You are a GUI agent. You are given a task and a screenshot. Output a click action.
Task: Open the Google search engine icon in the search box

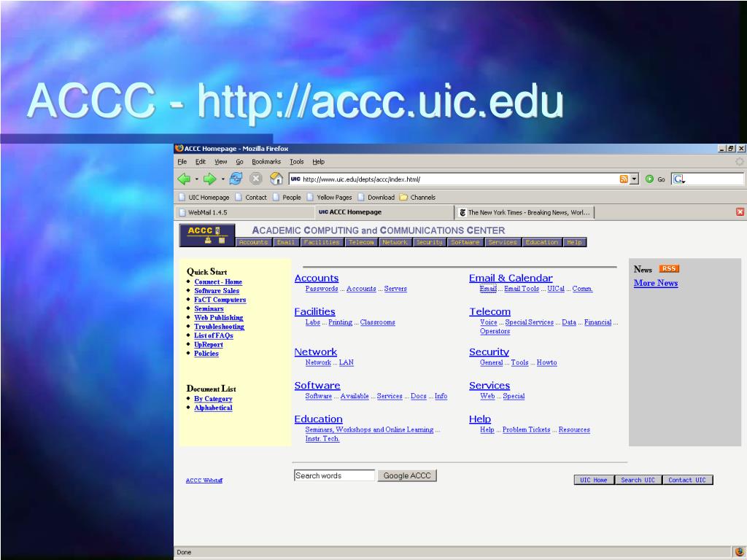(679, 179)
